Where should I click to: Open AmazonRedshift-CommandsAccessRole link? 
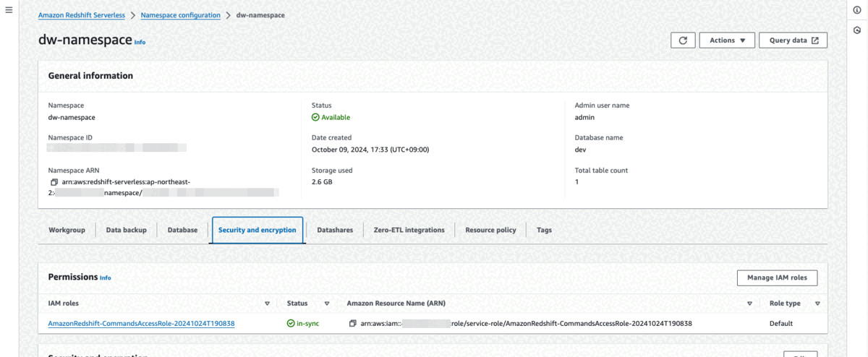tap(141, 324)
